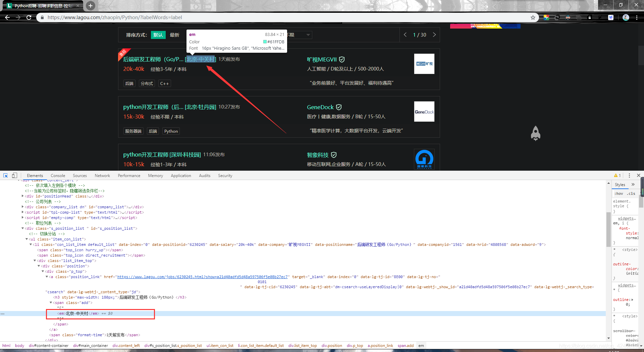Open the 旷视MEGVII company link
The height and width of the screenshot is (352, 644).
click(322, 59)
